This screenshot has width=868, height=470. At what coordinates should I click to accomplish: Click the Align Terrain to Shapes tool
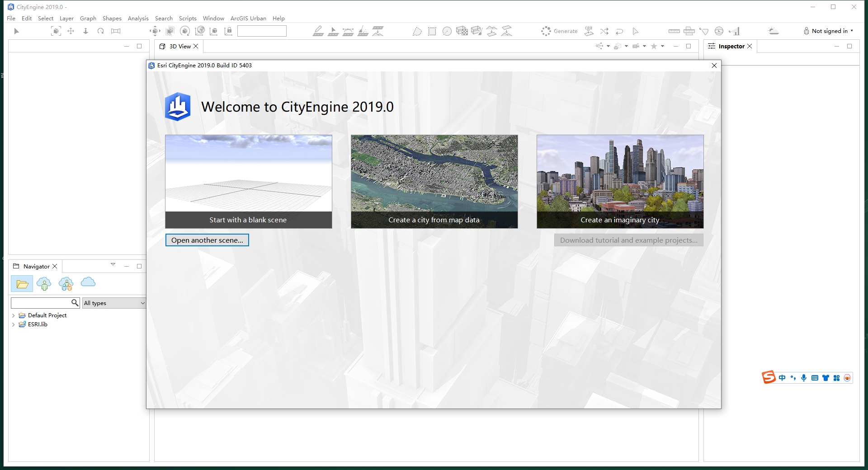click(x=507, y=31)
